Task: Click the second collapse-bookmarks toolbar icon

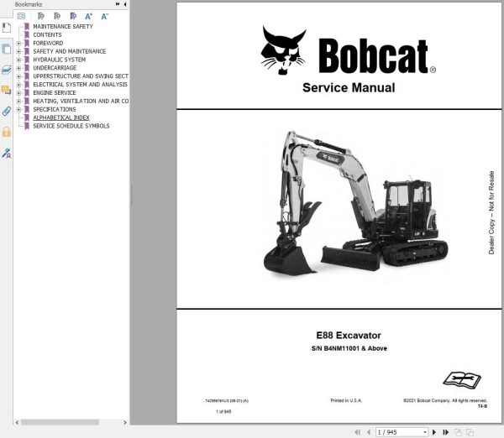Action: (x=57, y=16)
